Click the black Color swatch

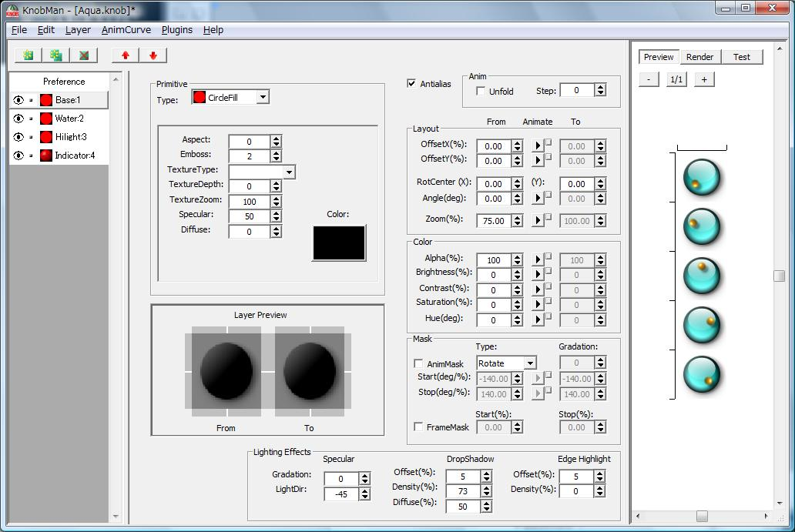(339, 243)
